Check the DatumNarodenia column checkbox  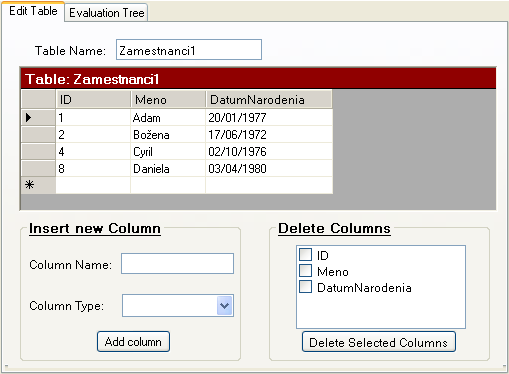click(x=305, y=286)
